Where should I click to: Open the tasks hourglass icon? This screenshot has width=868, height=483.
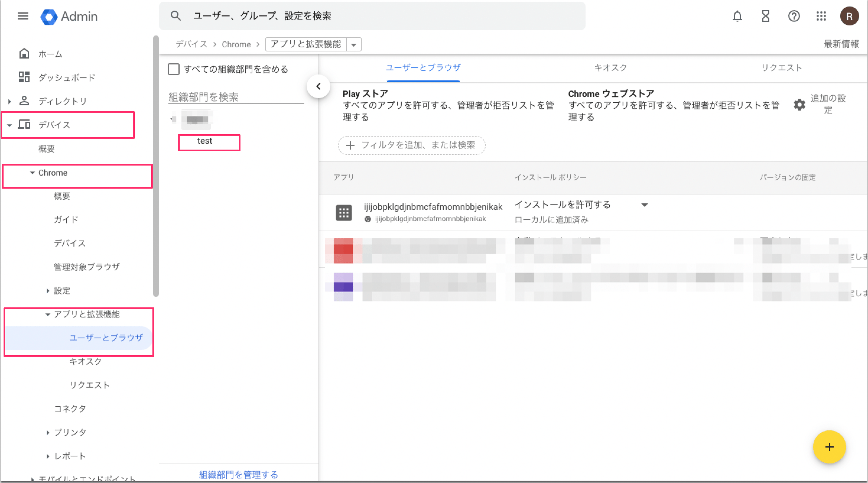pos(765,16)
